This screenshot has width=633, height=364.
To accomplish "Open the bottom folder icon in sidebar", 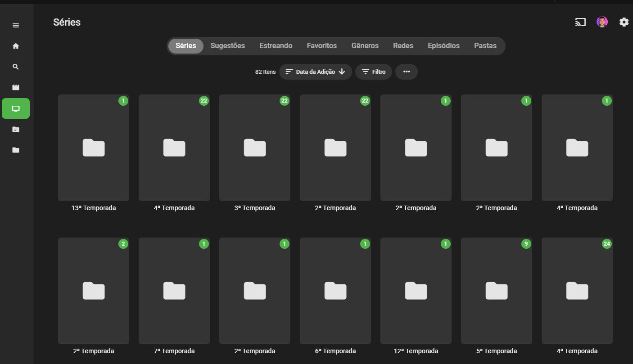I will (16, 150).
